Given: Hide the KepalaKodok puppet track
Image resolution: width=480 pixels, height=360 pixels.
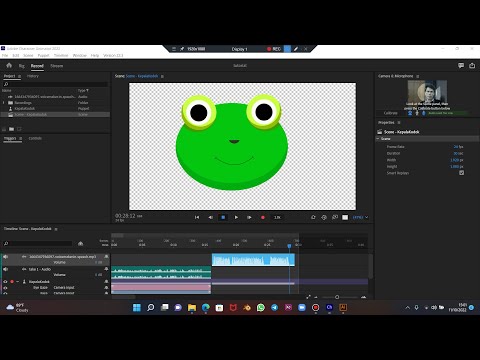Looking at the screenshot, I should 5,282.
